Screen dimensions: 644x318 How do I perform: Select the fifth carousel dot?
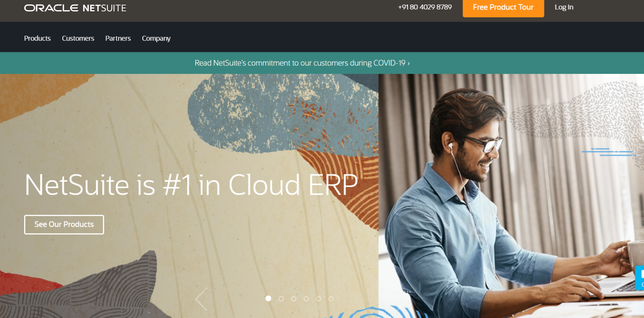click(x=319, y=299)
